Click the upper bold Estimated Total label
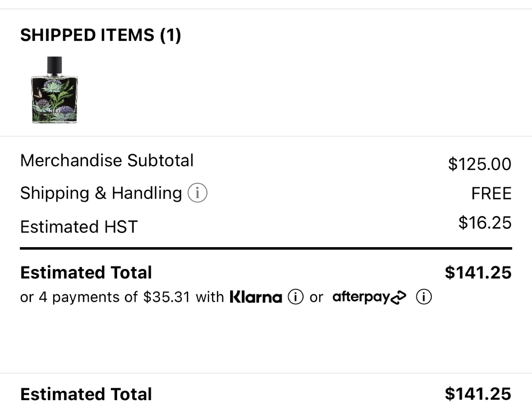This screenshot has width=532, height=420. 86,273
